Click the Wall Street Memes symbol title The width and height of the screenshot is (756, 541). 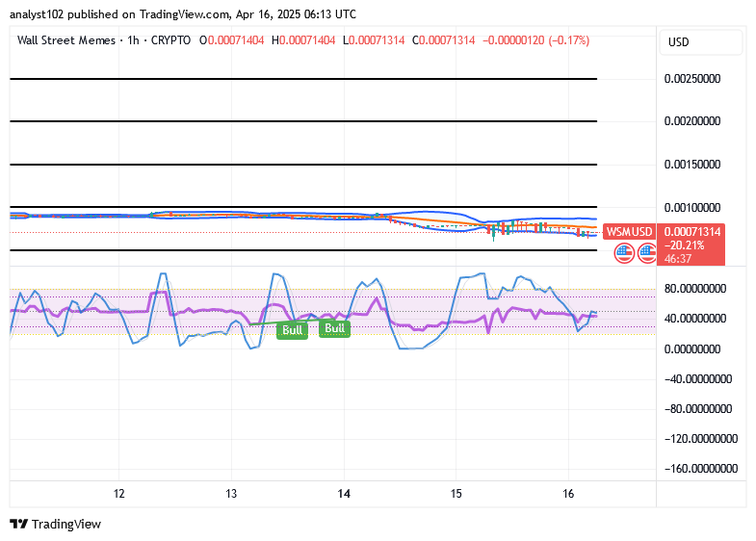tap(66, 40)
